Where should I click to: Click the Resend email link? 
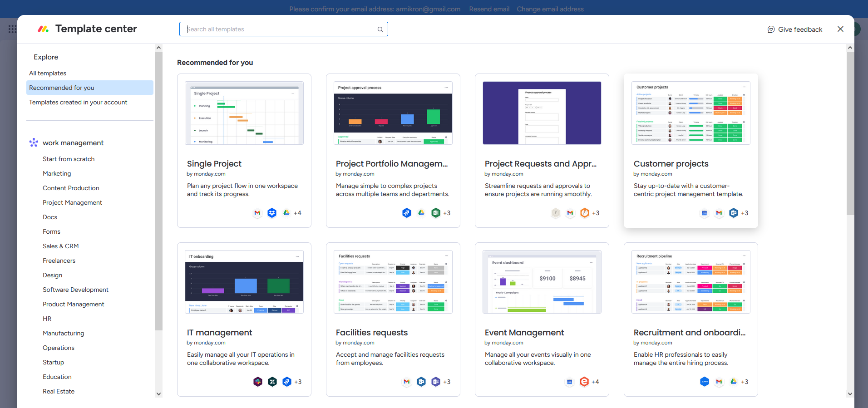click(x=489, y=9)
